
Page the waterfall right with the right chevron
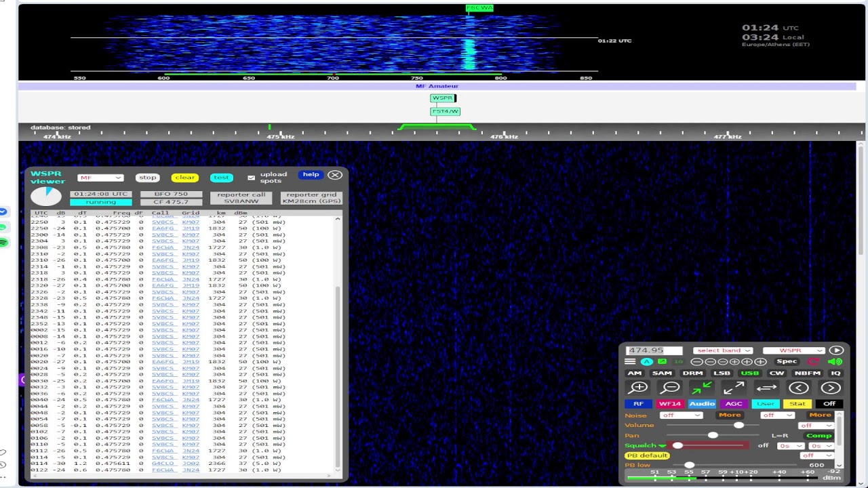click(x=831, y=388)
